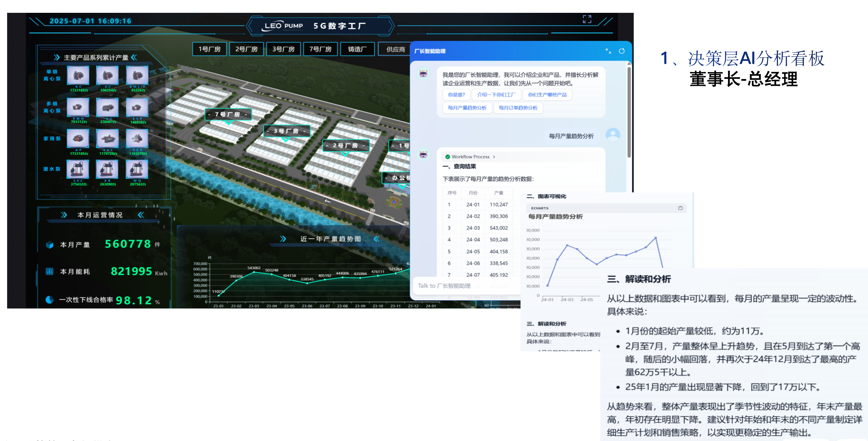Click the first robot assistant avatar
Screen dimensions: 868x441
(x=423, y=74)
